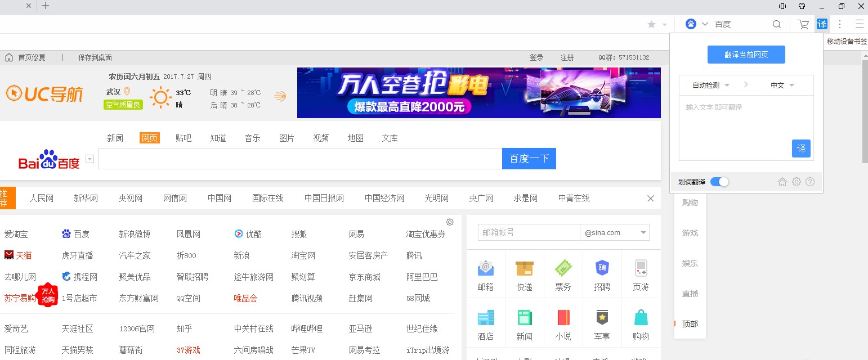Click the 翻译当前网页 translate page button
This screenshot has width=868, height=360.
pos(746,55)
